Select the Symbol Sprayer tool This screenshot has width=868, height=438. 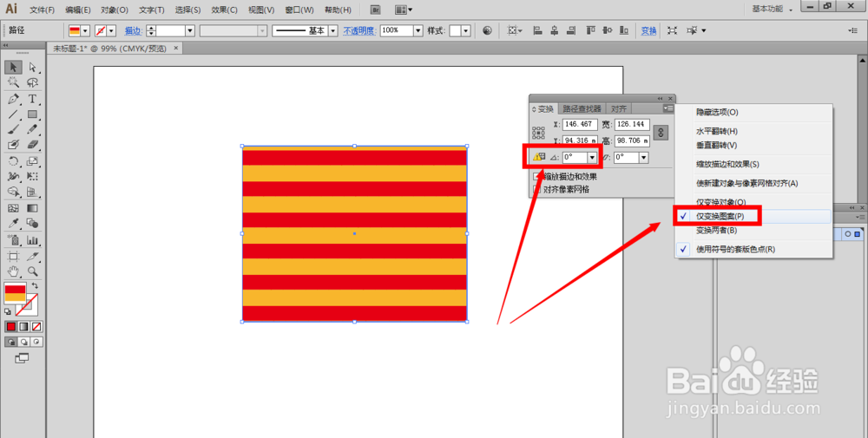(x=13, y=240)
